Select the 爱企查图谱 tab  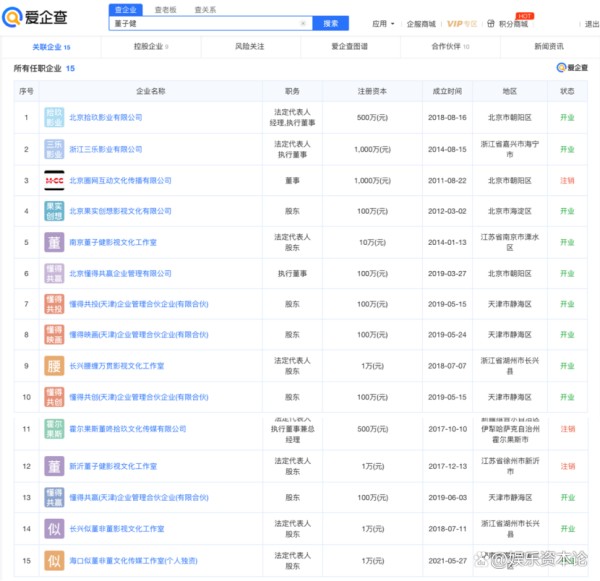click(x=349, y=47)
